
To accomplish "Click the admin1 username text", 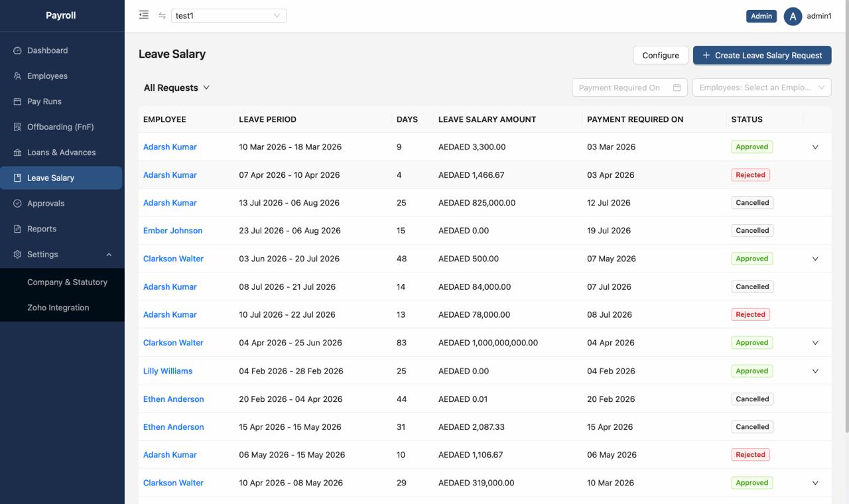I will [819, 16].
